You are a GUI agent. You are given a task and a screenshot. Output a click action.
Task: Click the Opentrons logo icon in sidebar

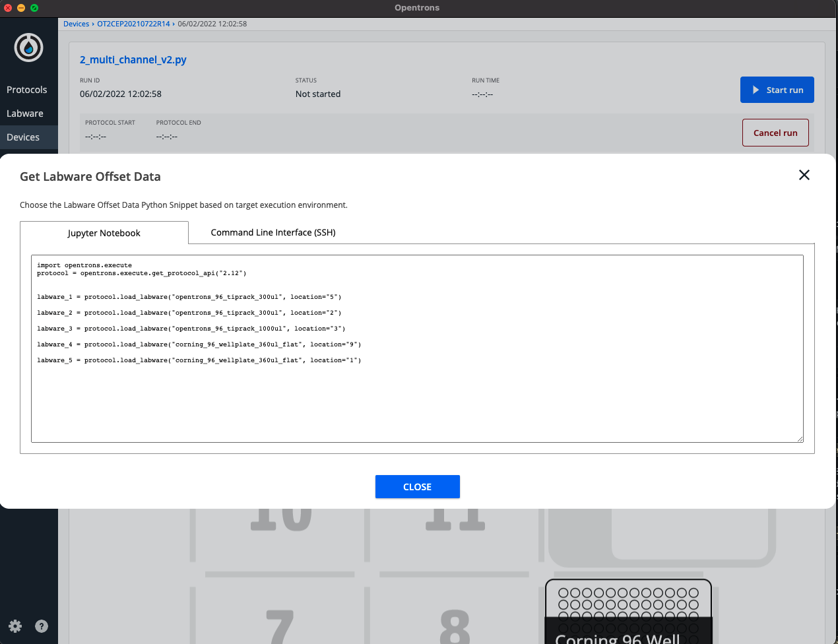pos(29,48)
